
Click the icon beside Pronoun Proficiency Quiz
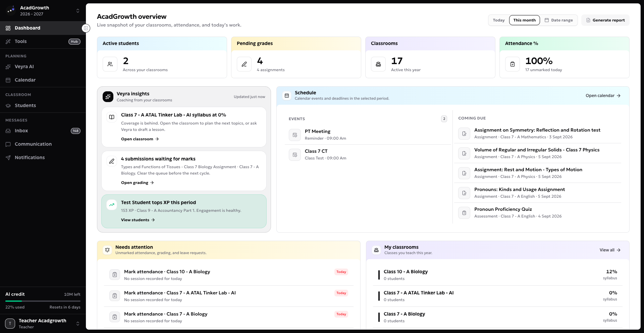tap(464, 213)
